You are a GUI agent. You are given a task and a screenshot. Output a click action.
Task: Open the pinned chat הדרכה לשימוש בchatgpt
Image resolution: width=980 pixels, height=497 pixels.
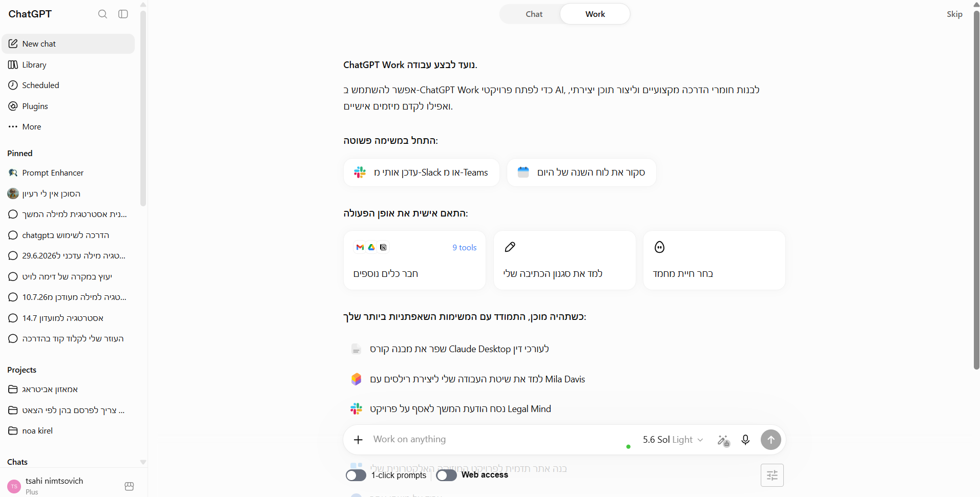pos(68,235)
